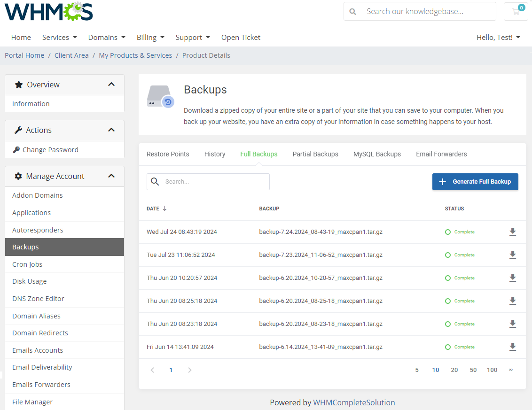
Task: Click the star icon in the Overview panel
Action: click(18, 85)
